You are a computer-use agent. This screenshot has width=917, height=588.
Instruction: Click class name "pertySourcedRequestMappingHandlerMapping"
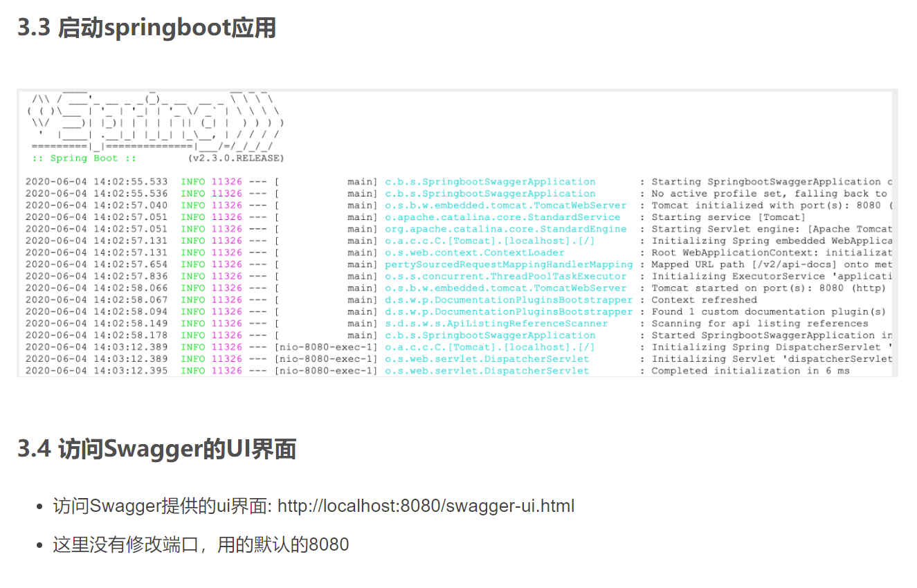(509, 264)
